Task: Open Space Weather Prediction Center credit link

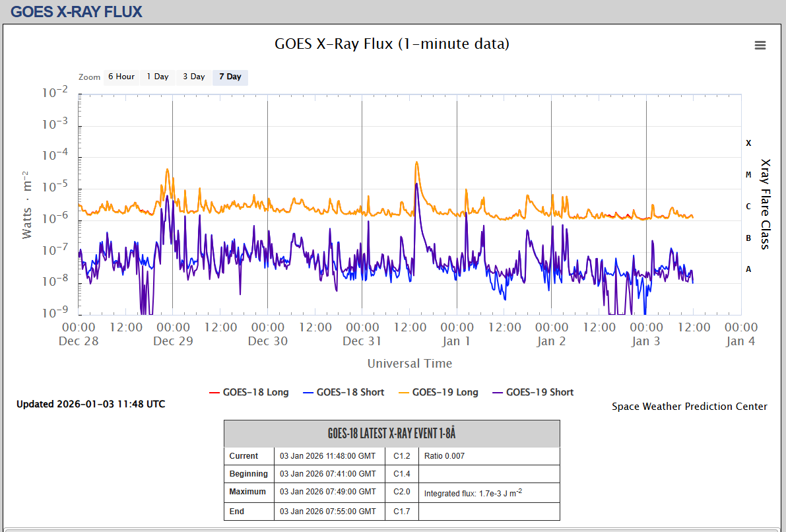Action: [689, 407]
